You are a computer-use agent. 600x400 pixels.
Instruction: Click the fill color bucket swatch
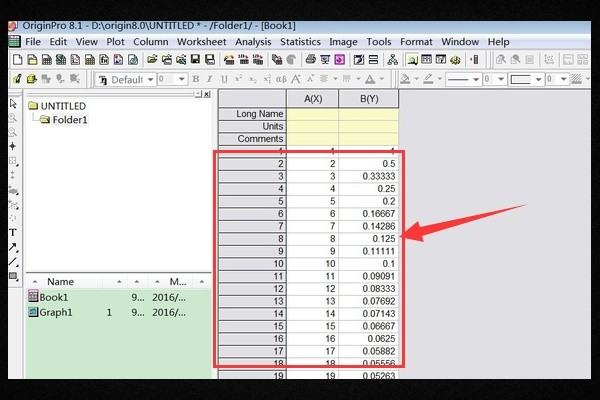tap(405, 79)
